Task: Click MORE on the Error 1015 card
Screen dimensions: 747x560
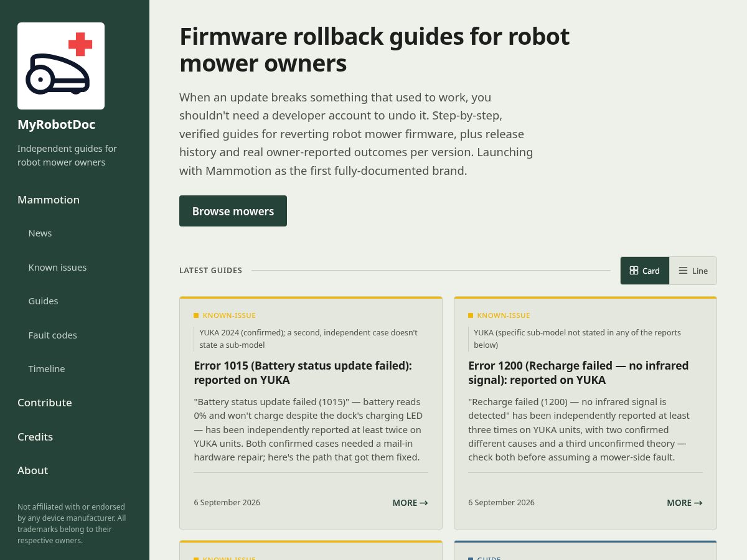Action: tap(410, 503)
